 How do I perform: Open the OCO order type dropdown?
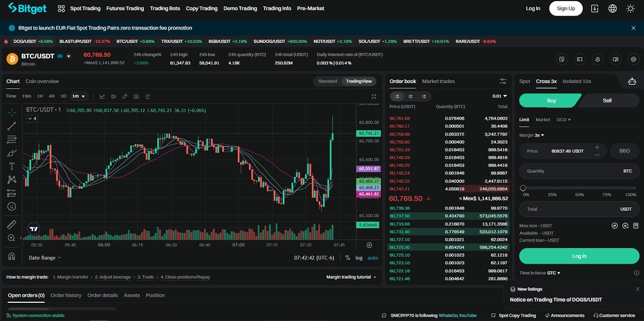click(563, 120)
